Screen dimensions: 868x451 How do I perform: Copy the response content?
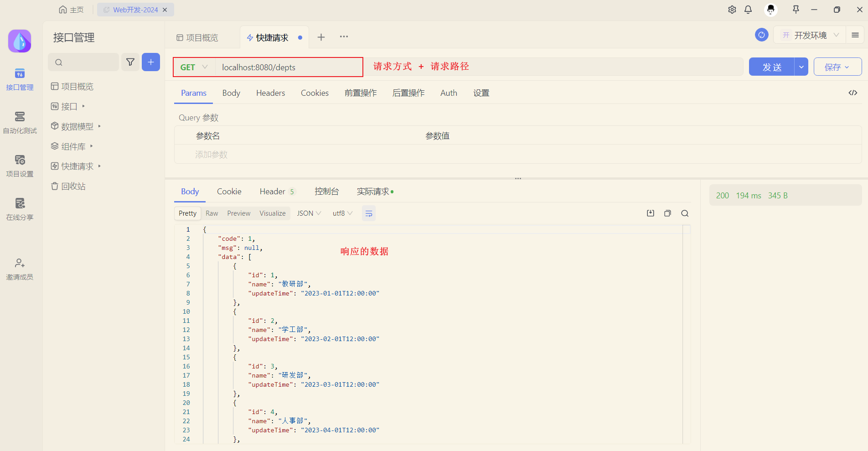tap(667, 213)
